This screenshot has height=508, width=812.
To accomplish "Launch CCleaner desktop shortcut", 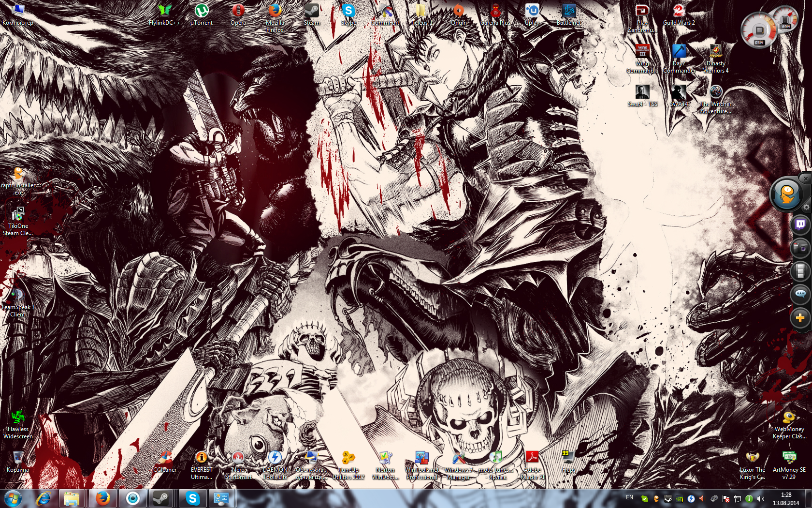I will coord(164,462).
